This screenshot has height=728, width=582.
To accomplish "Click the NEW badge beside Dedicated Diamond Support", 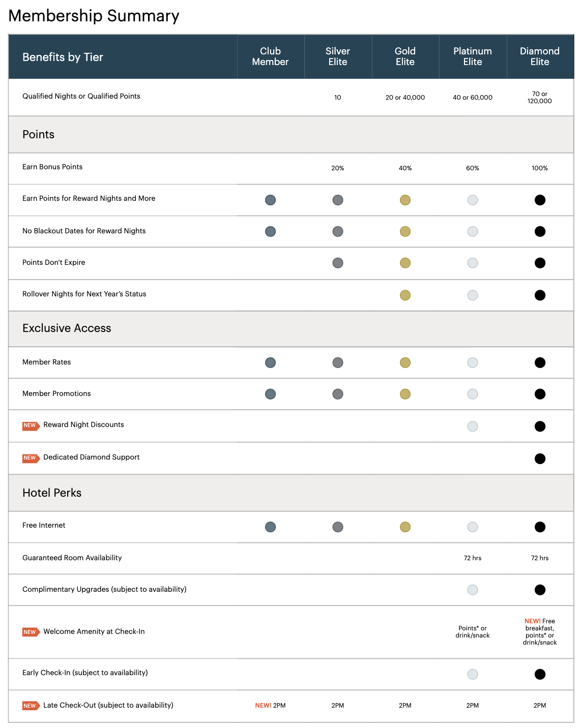I will tap(30, 458).
